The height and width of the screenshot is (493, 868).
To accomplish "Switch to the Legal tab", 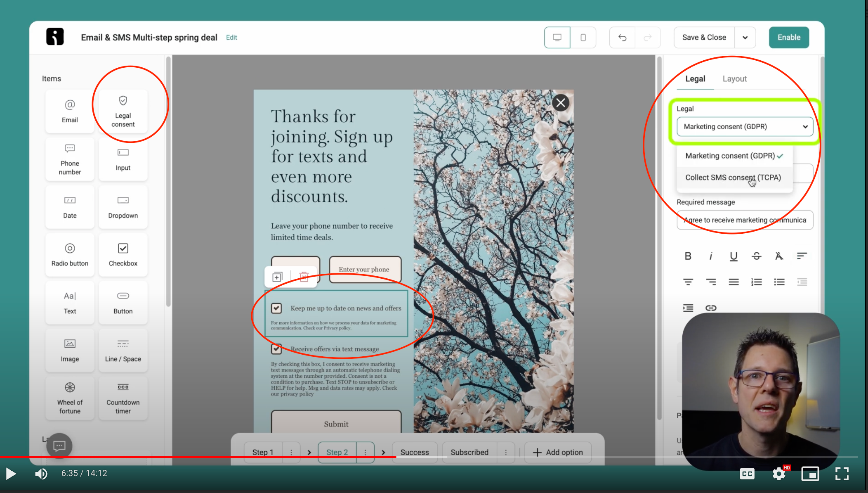I will 695,79.
